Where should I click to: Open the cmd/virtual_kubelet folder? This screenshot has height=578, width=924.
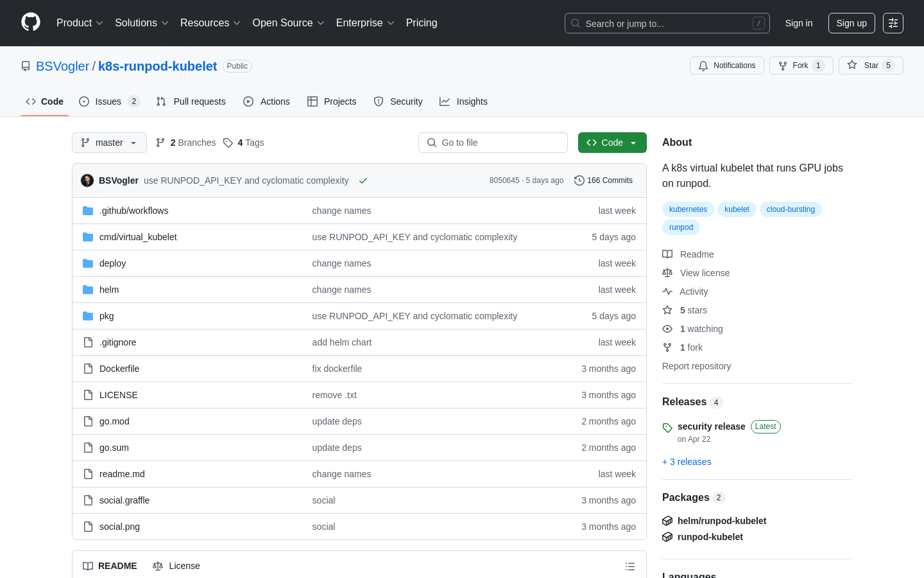(x=138, y=237)
